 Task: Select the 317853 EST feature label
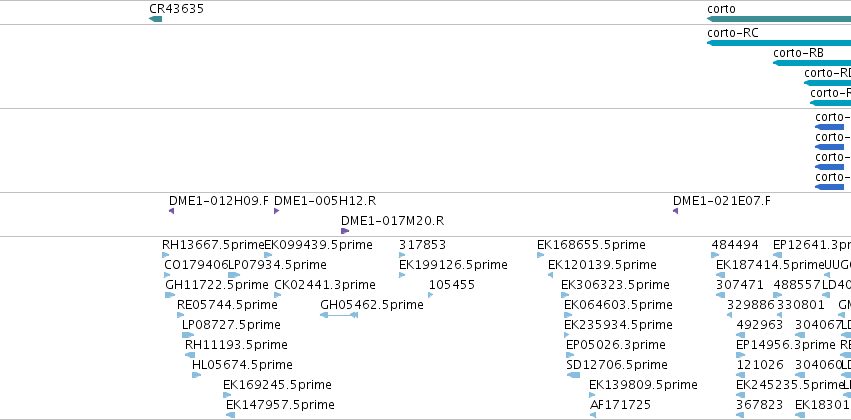422,245
